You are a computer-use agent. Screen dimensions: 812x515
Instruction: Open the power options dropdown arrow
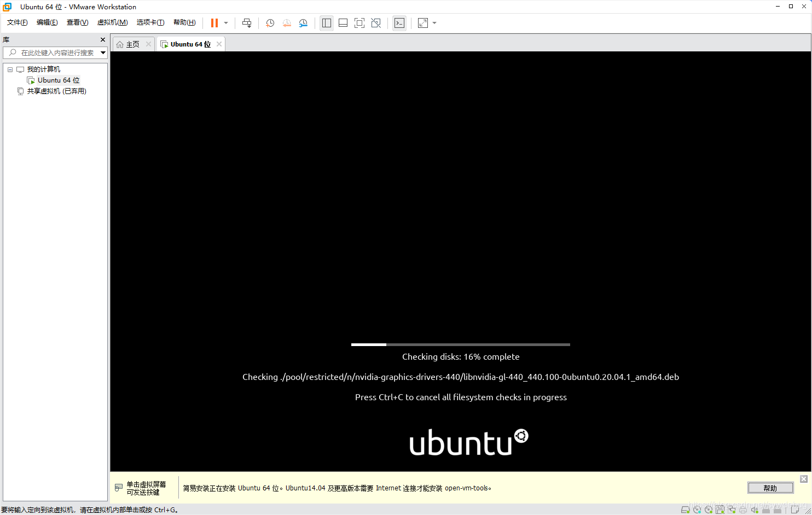point(226,23)
